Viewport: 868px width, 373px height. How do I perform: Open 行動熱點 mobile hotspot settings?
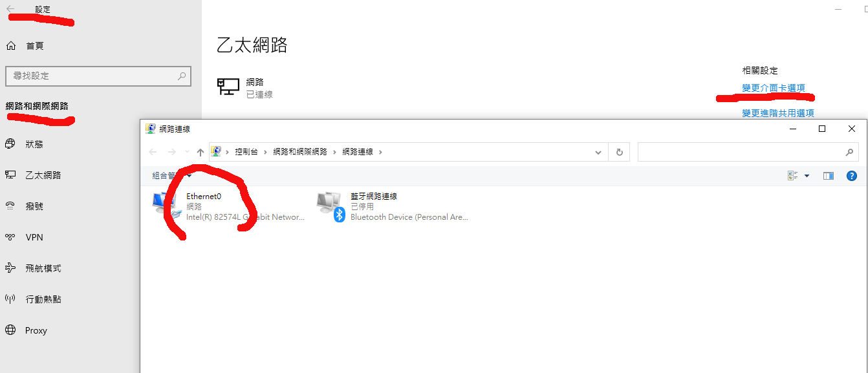point(43,299)
